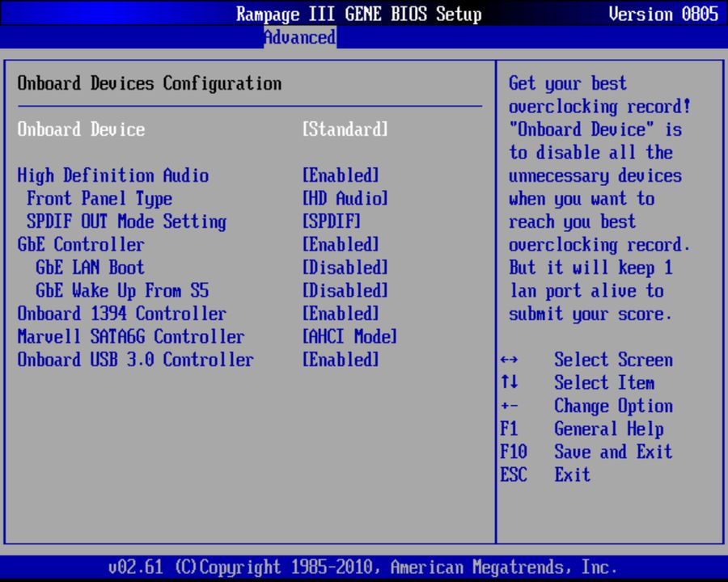Viewport: 728px width, 582px height.
Task: Click the Select Item legend text
Action: [x=604, y=382]
